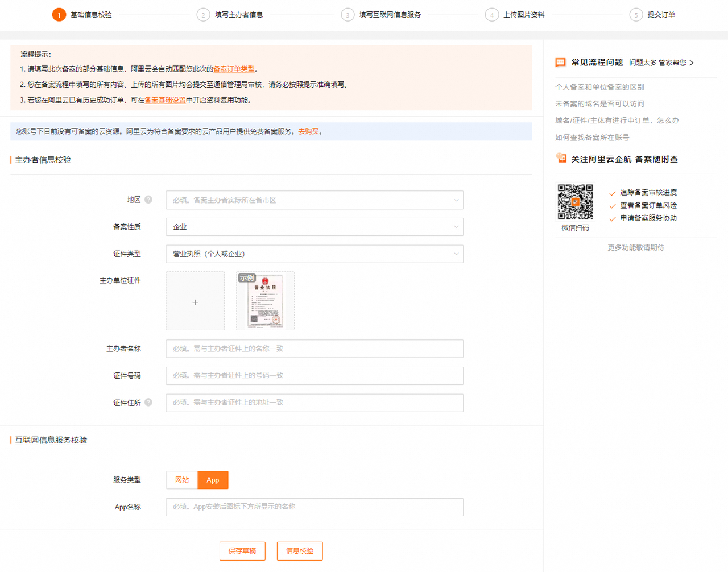Image resolution: width=728 pixels, height=572 pixels.
Task: Click the arrow after 问题太多 管家帮您
Action: [x=692, y=63]
